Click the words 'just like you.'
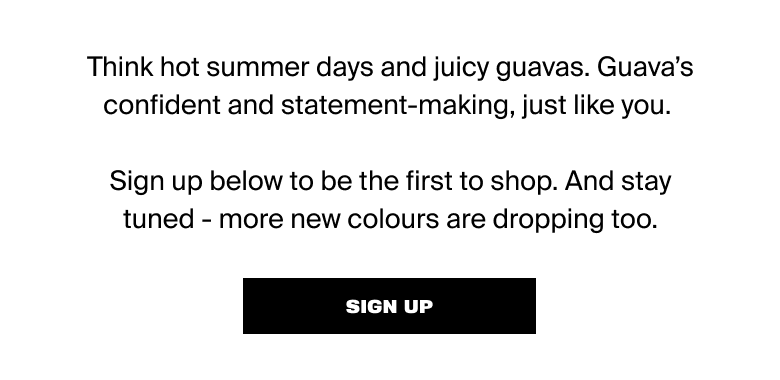Image resolution: width=780 pixels, height=380 pixels. [596, 105]
